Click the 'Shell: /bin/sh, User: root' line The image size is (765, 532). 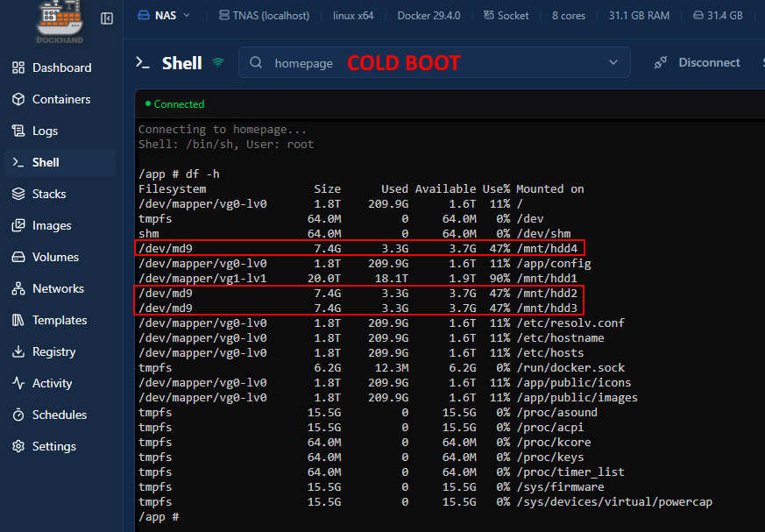click(x=226, y=144)
